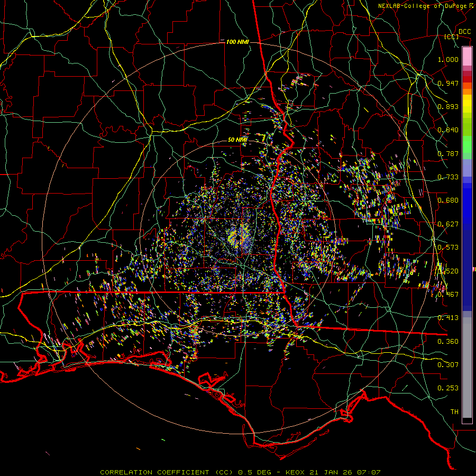Click the TH threshold label on the scale
Viewport: 476px width, 476px height.
click(454, 411)
